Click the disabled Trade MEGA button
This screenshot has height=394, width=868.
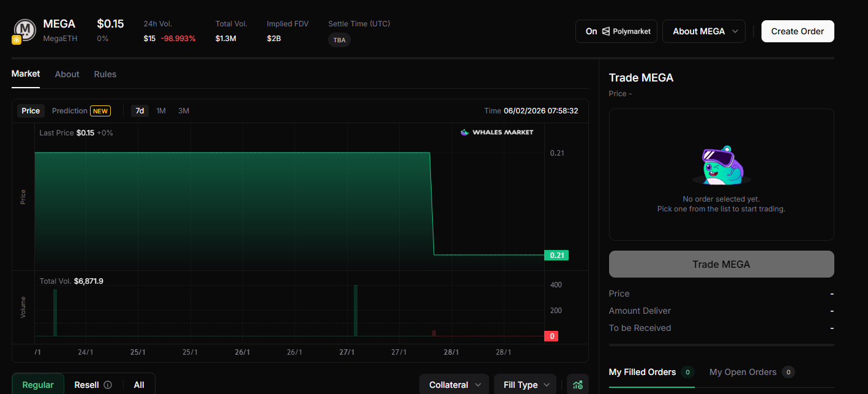point(721,264)
